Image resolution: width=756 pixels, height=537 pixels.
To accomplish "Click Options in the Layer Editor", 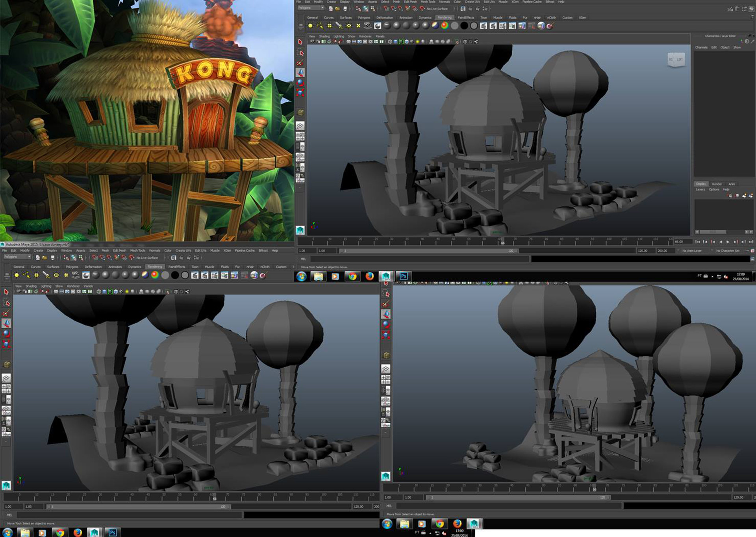I will point(714,189).
